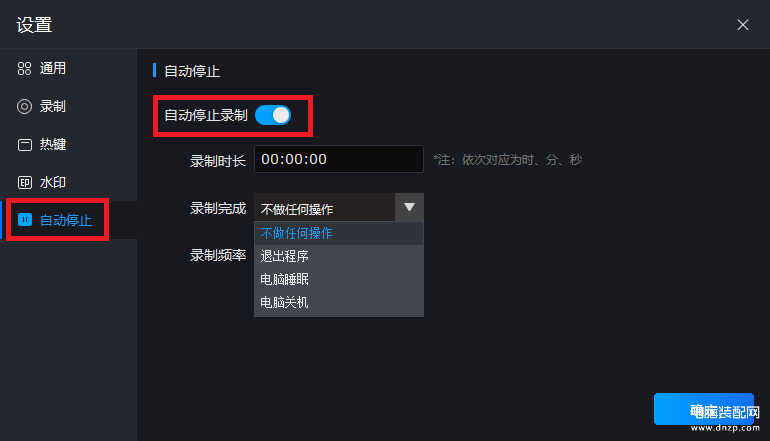The height and width of the screenshot is (441, 770).
Task: Click the 录制 record circle icon
Action: tap(24, 107)
